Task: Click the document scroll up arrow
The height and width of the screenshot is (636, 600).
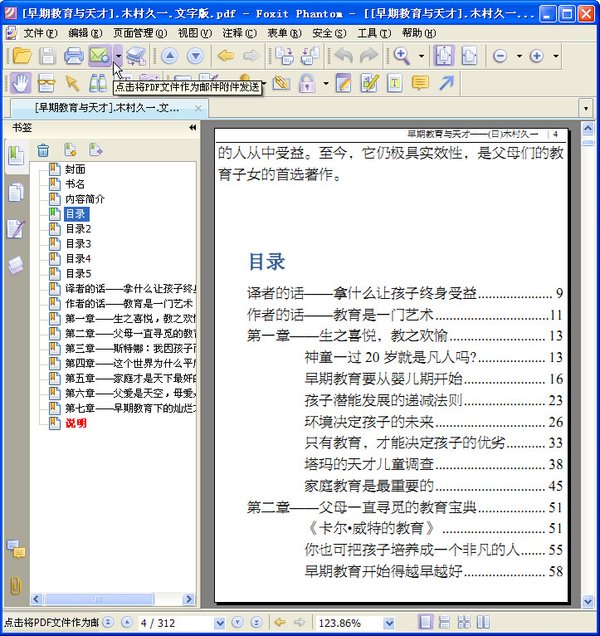Action: tap(588, 128)
